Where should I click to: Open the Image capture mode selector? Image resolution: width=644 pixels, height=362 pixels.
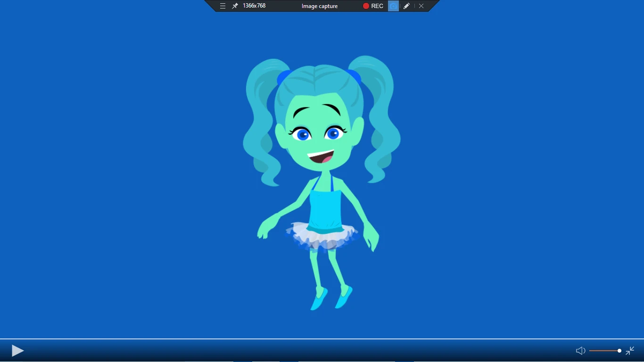(x=319, y=6)
